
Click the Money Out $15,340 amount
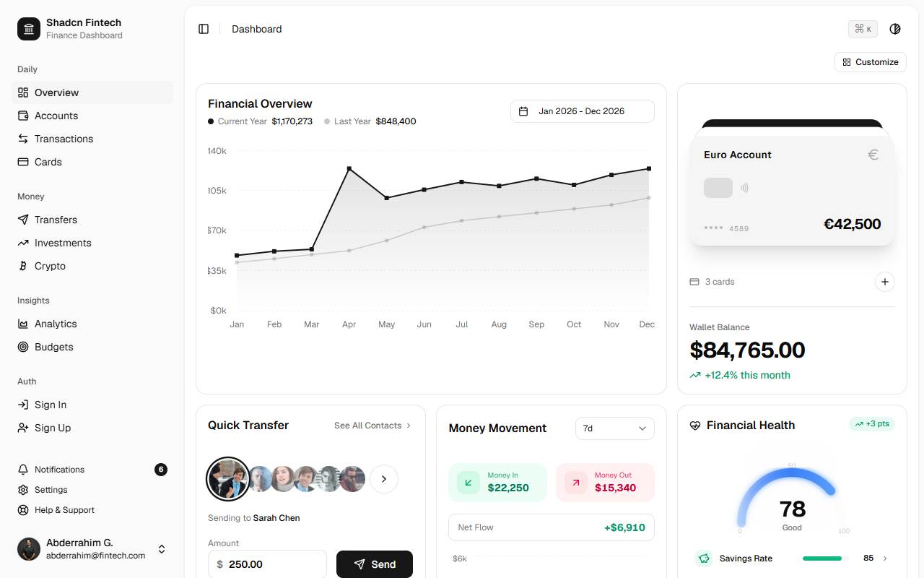tap(616, 488)
